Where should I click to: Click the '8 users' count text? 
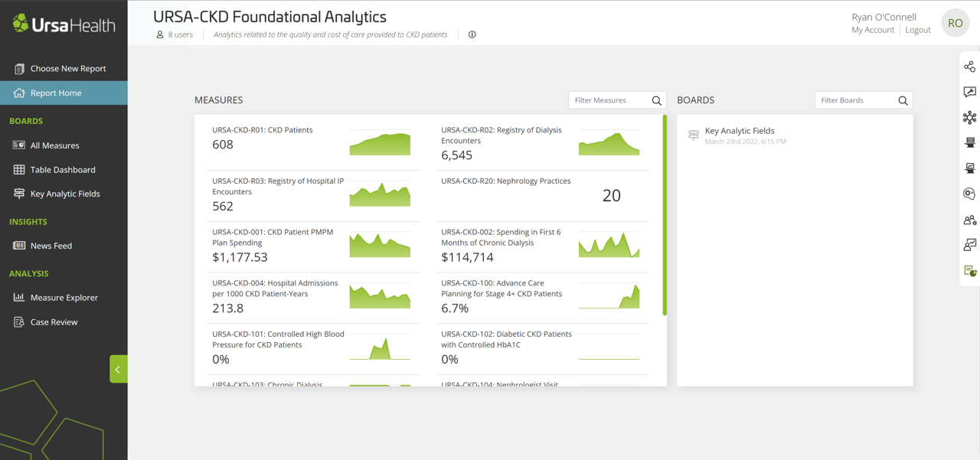(x=181, y=34)
